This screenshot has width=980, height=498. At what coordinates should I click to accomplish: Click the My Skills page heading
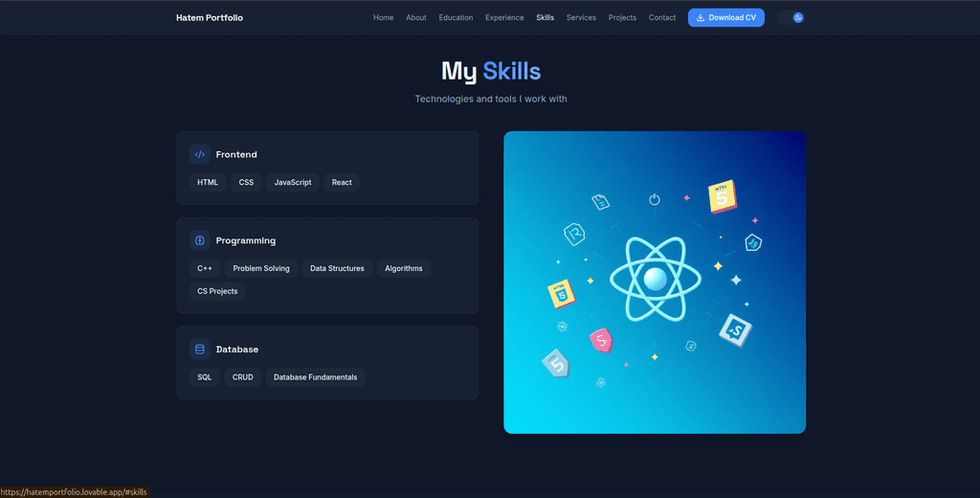(491, 71)
